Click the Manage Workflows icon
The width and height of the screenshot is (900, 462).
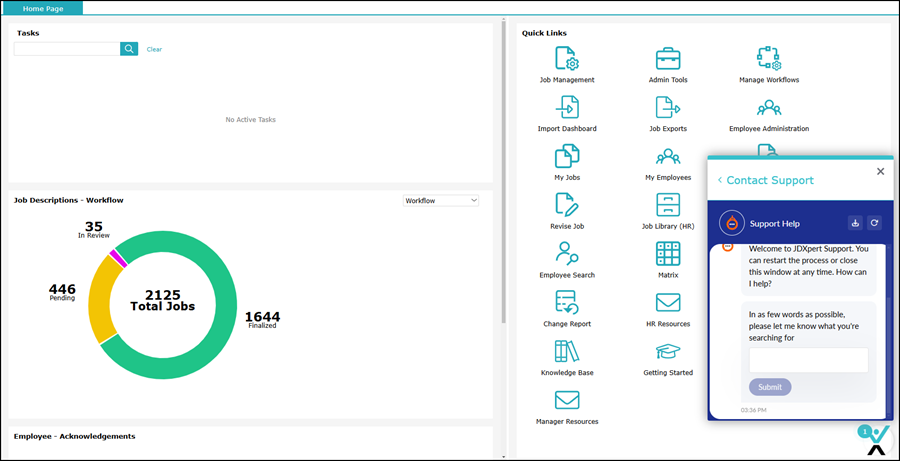[x=768, y=58]
